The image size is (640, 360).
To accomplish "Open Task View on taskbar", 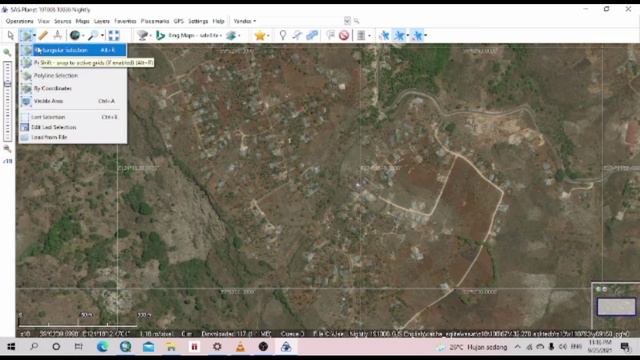I will [x=78, y=347].
